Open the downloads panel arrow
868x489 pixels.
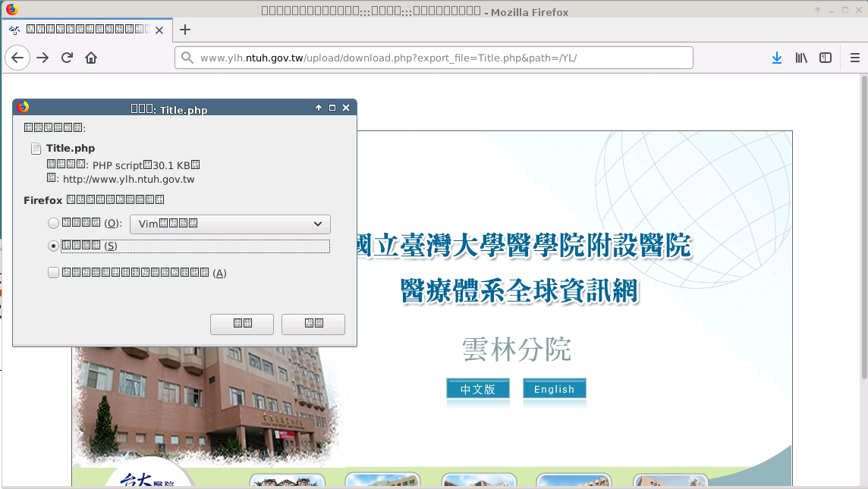pyautogui.click(x=777, y=58)
